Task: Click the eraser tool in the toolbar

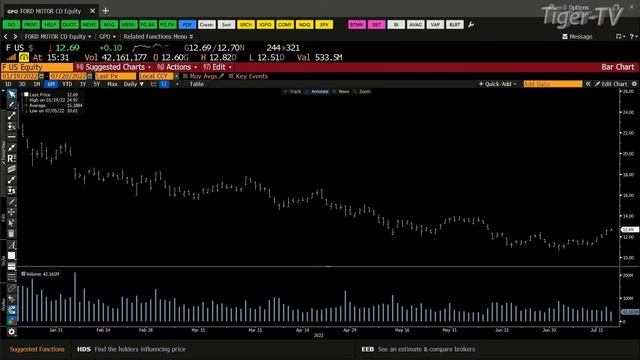Action: pos(11,289)
